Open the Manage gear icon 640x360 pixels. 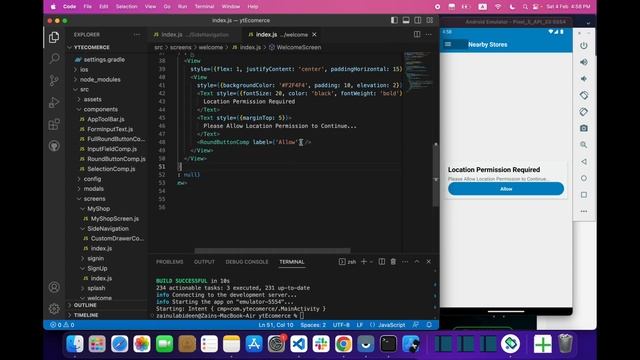54,309
